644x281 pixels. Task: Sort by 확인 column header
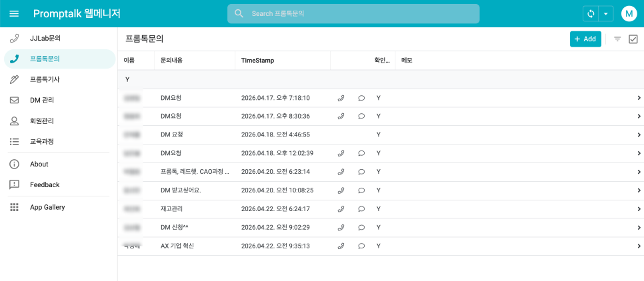(382, 61)
